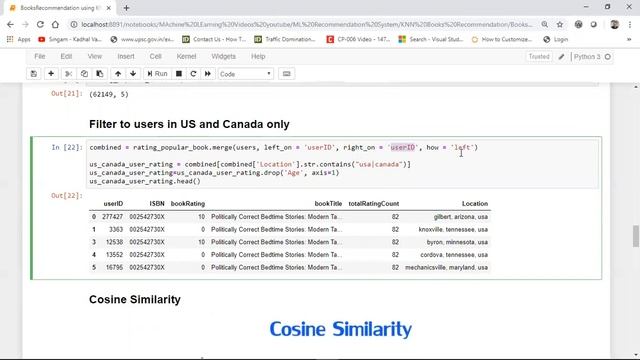Screen dimensions: 640x360
Task: Click the userID column header
Action: tap(113, 204)
